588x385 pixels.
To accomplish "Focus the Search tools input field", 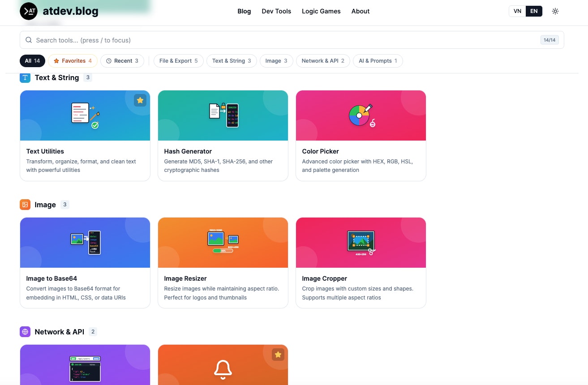I will [x=292, y=40].
